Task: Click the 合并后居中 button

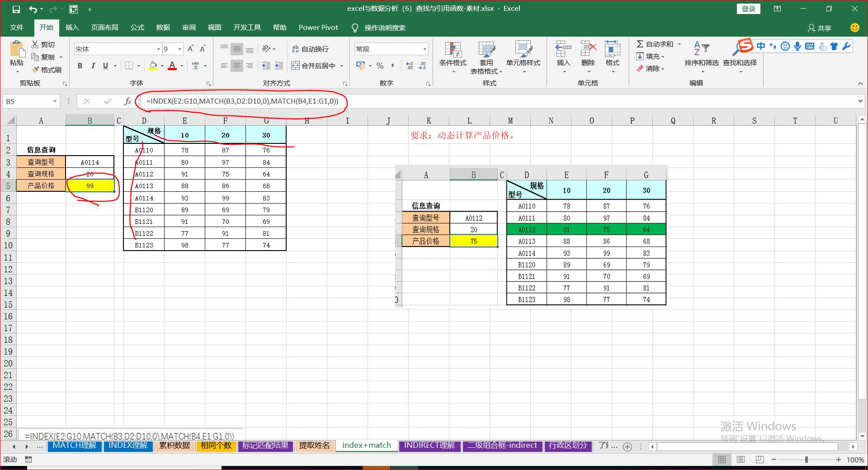Action: coord(314,66)
